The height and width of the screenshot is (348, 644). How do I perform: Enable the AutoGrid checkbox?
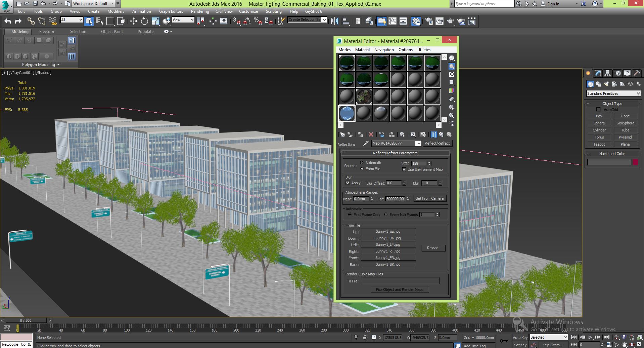(x=598, y=110)
